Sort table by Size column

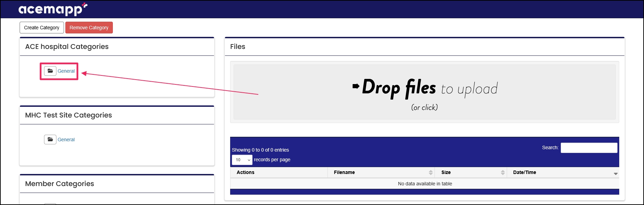471,172
